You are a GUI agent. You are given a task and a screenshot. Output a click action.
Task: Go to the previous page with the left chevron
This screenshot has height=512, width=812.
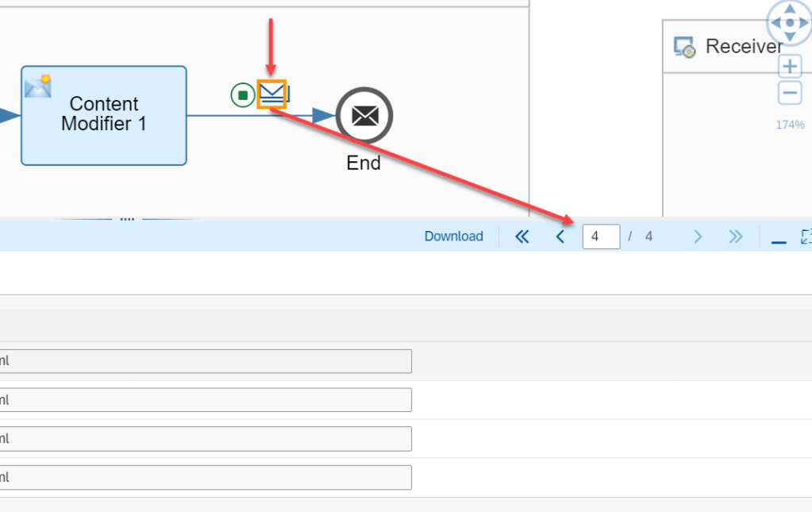click(560, 237)
